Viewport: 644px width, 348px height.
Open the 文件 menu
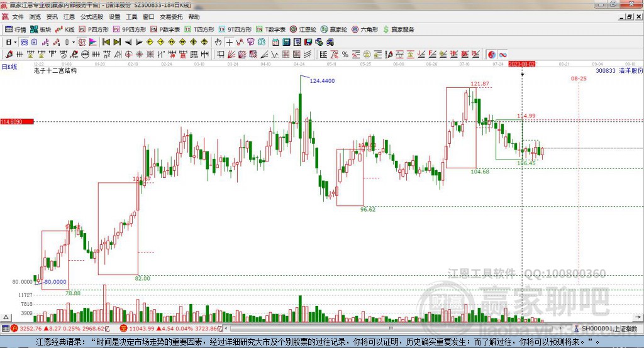(x=18, y=17)
